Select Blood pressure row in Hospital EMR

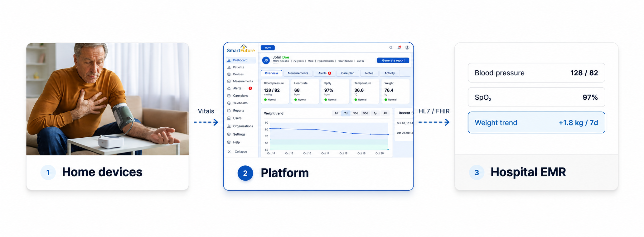coord(536,73)
